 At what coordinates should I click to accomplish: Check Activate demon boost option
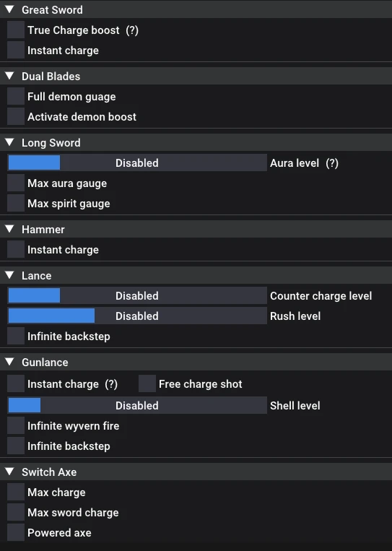[16, 117]
